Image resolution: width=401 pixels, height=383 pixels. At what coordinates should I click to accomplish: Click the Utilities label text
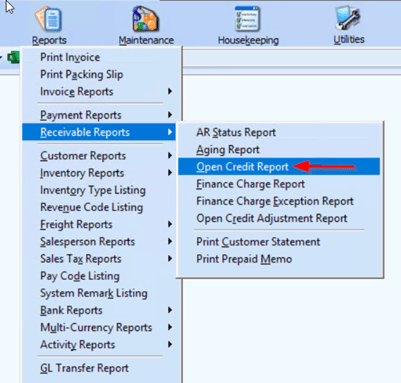(349, 39)
